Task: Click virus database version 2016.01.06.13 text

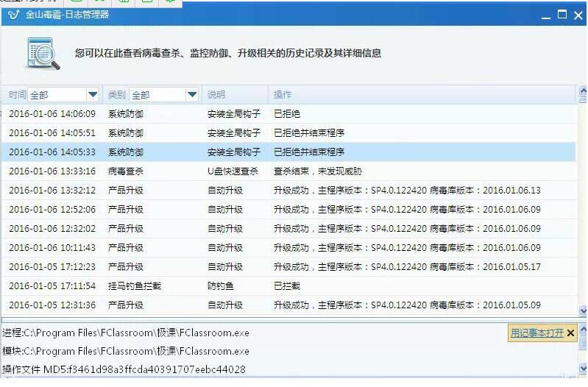Action: tap(511, 190)
